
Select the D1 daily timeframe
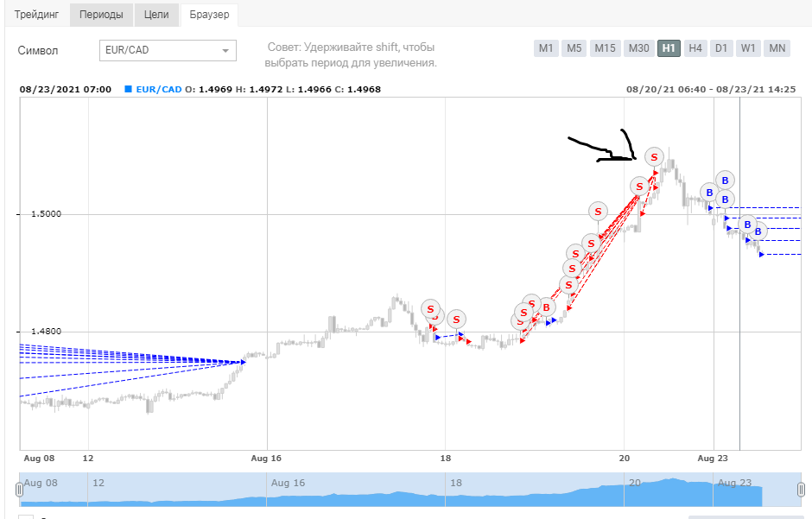[x=721, y=48]
